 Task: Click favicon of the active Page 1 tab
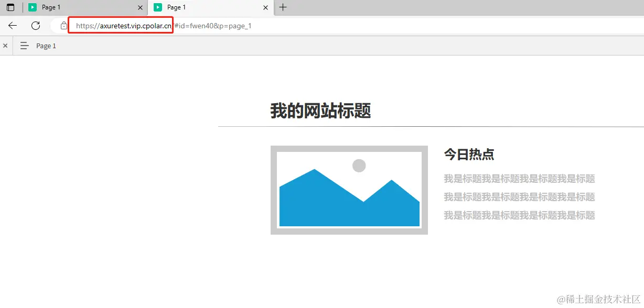(x=158, y=7)
